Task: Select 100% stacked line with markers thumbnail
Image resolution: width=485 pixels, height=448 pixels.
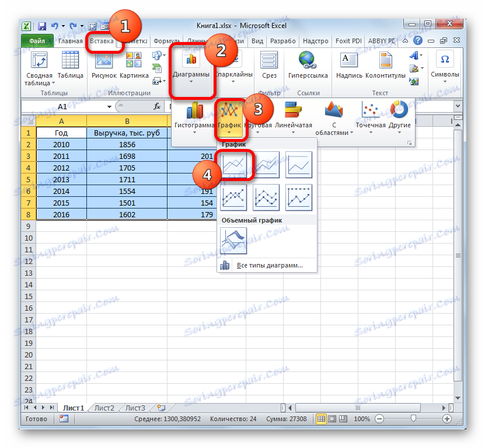Action: click(298, 197)
